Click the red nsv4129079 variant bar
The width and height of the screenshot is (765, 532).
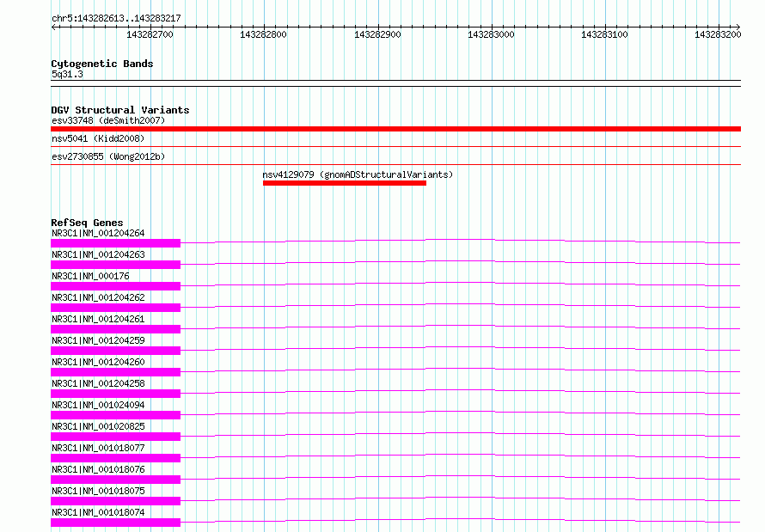345,183
